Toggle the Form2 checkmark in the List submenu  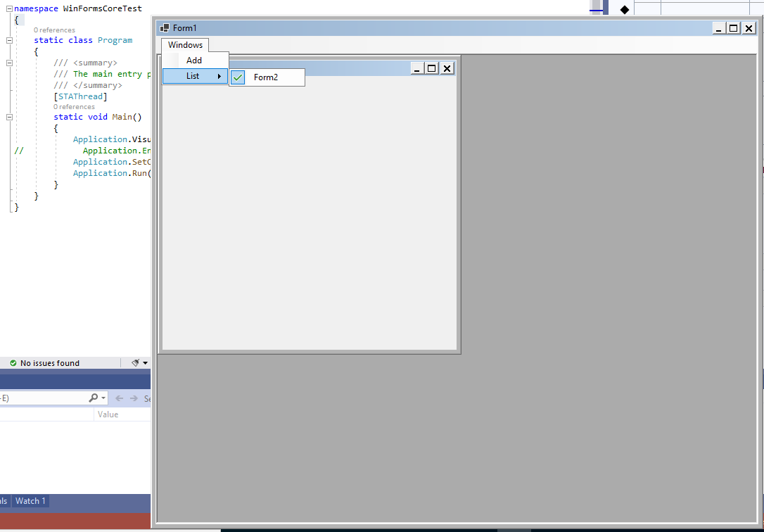(x=237, y=77)
